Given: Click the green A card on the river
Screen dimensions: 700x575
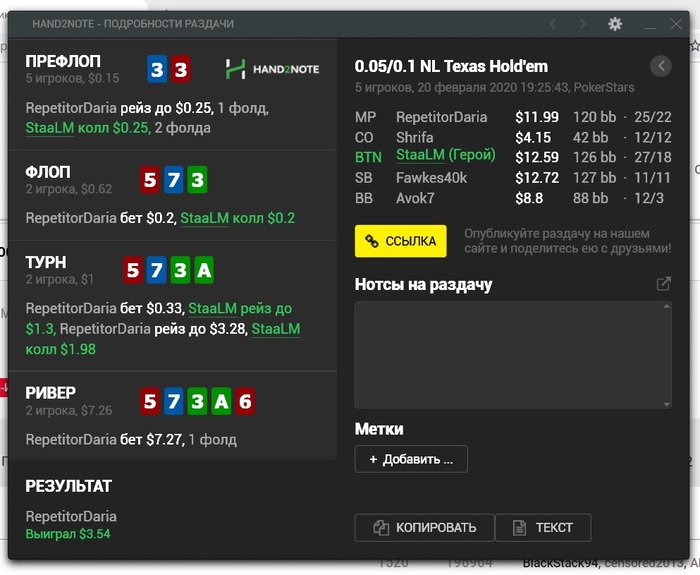Looking at the screenshot, I should pyautogui.click(x=221, y=401).
